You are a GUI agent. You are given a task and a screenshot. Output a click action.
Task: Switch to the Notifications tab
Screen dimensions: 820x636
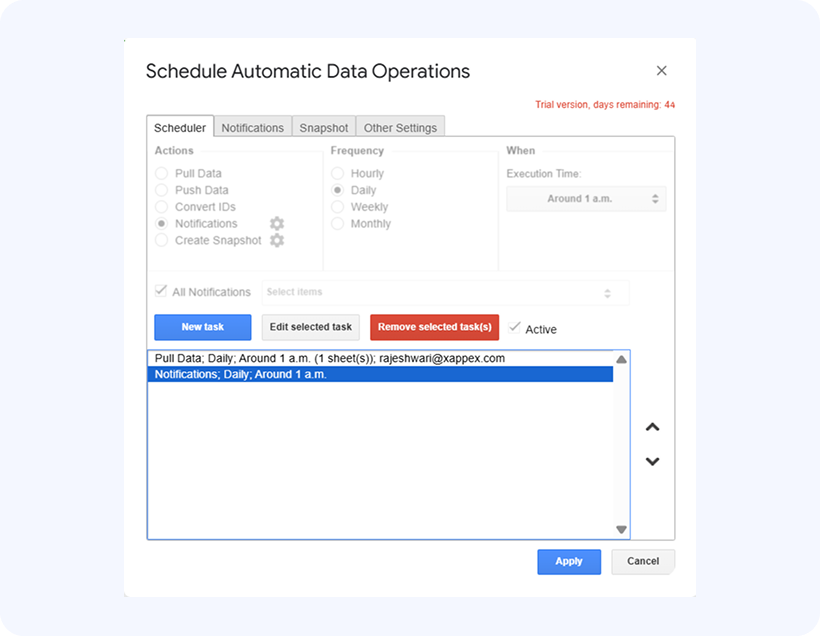[x=252, y=128]
